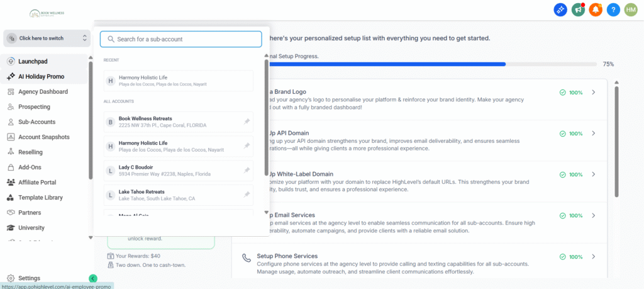Collapse sidebar with the green arrow button
The height and width of the screenshot is (289, 644).
(93, 278)
